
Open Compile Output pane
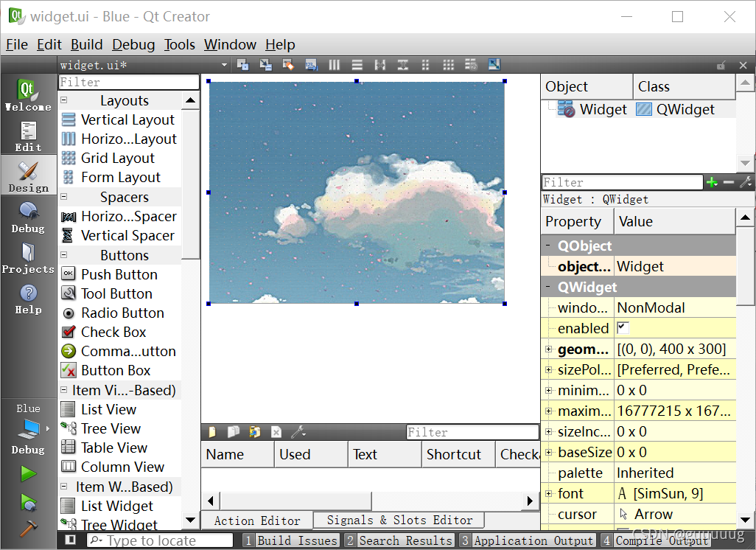click(656, 540)
